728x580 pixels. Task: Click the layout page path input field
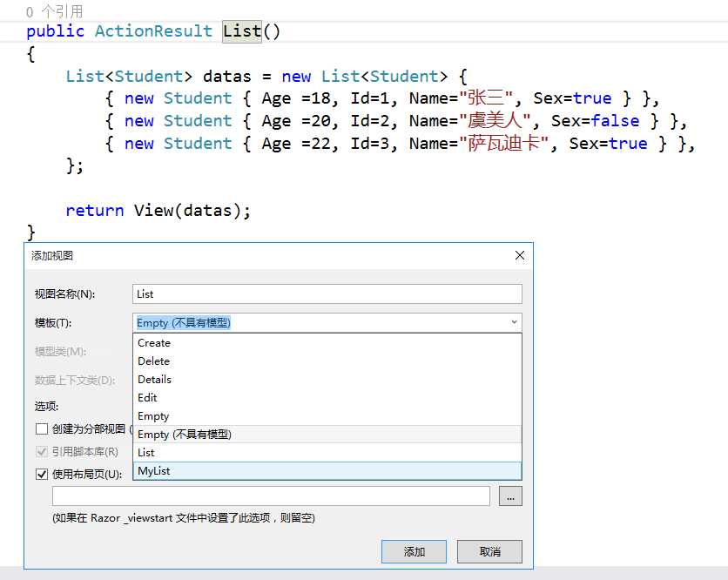pyautogui.click(x=271, y=496)
